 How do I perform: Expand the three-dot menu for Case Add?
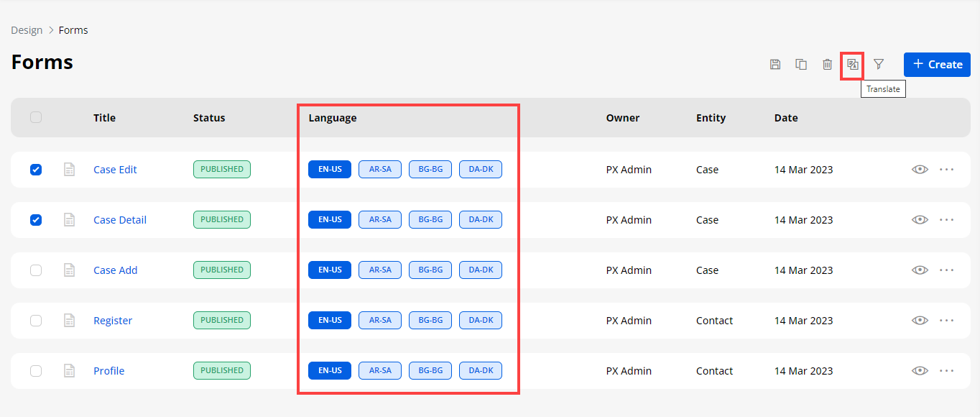(946, 270)
